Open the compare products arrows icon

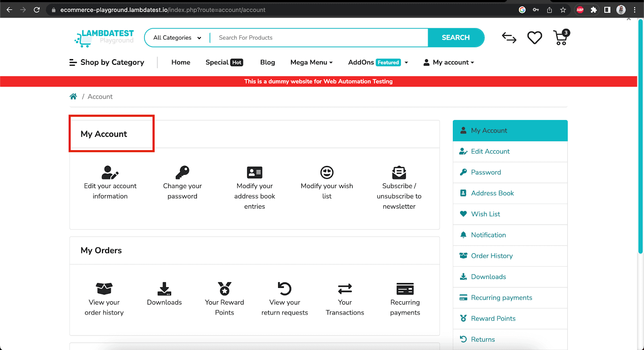[509, 38]
